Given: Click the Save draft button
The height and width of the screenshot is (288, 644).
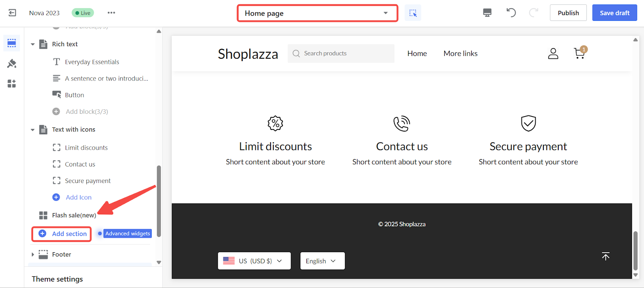Looking at the screenshot, I should click(615, 13).
